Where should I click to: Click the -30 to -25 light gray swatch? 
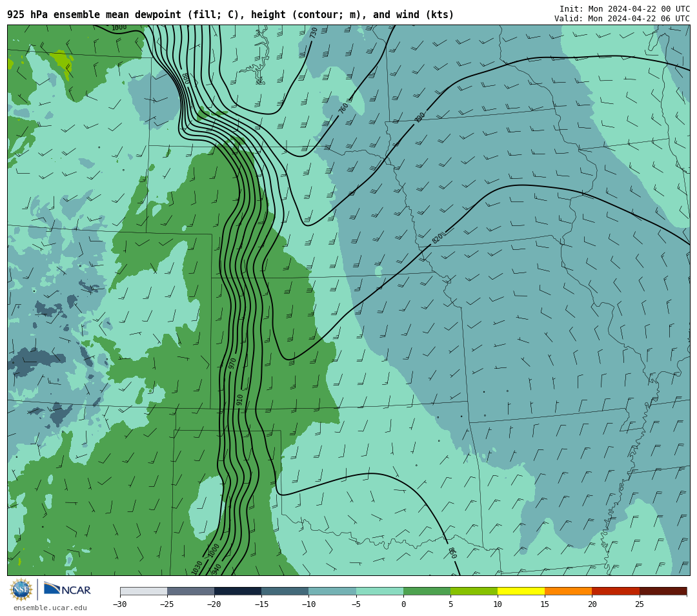[x=143, y=591]
